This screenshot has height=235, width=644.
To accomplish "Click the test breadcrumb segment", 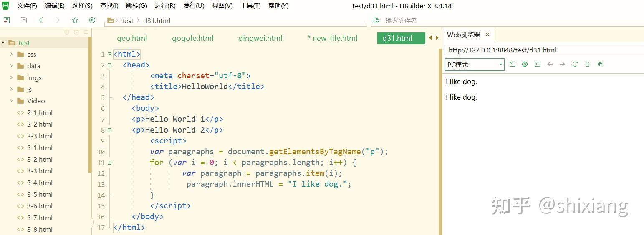I will click(128, 20).
